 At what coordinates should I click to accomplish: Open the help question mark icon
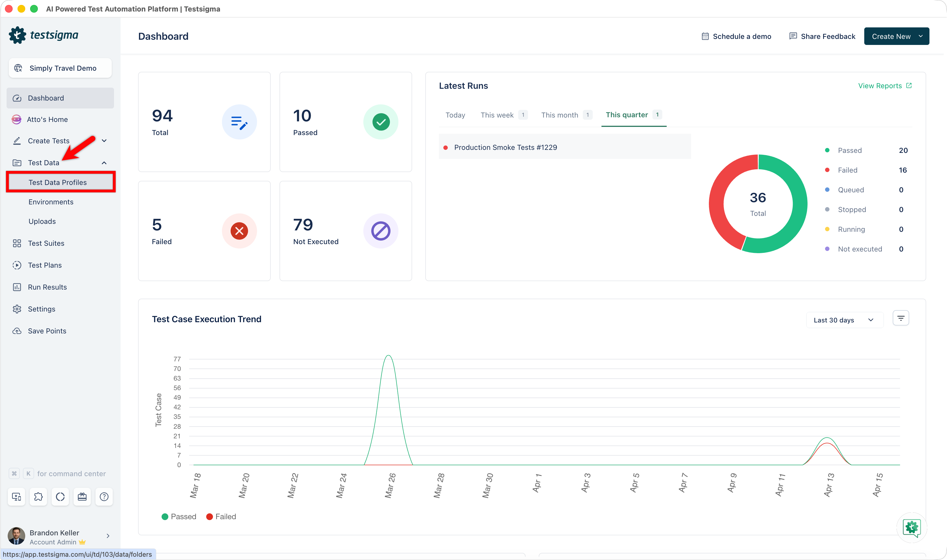coord(104,497)
